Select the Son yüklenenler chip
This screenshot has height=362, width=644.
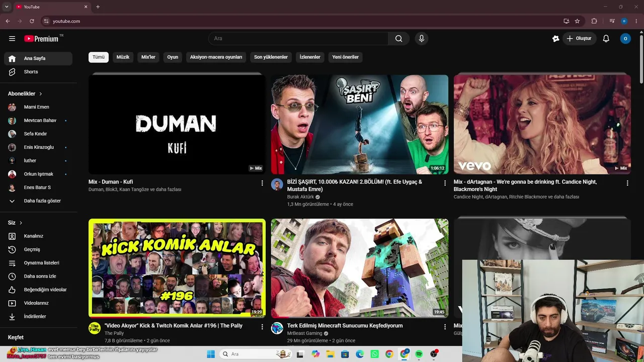pos(271,57)
